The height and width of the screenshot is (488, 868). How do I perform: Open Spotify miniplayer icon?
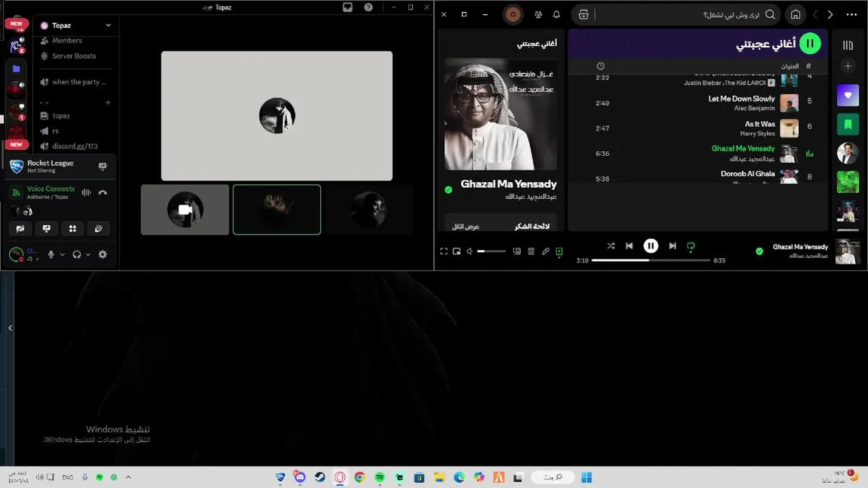[456, 251]
